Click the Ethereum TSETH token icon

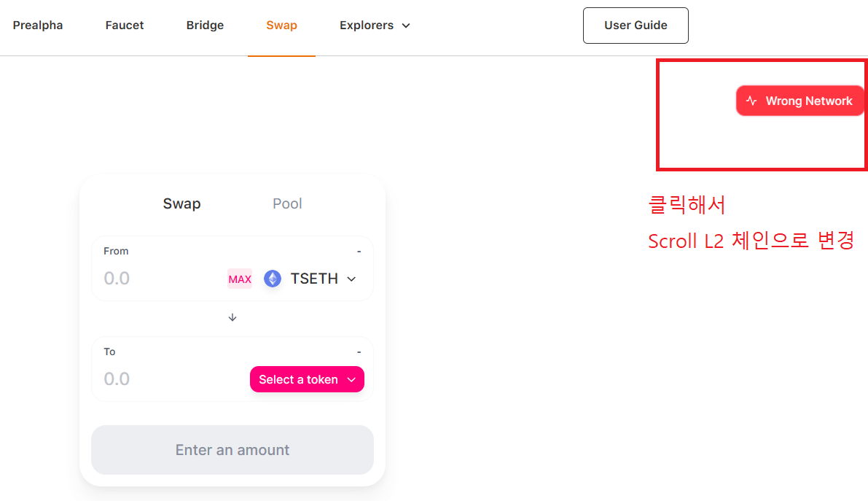click(273, 278)
